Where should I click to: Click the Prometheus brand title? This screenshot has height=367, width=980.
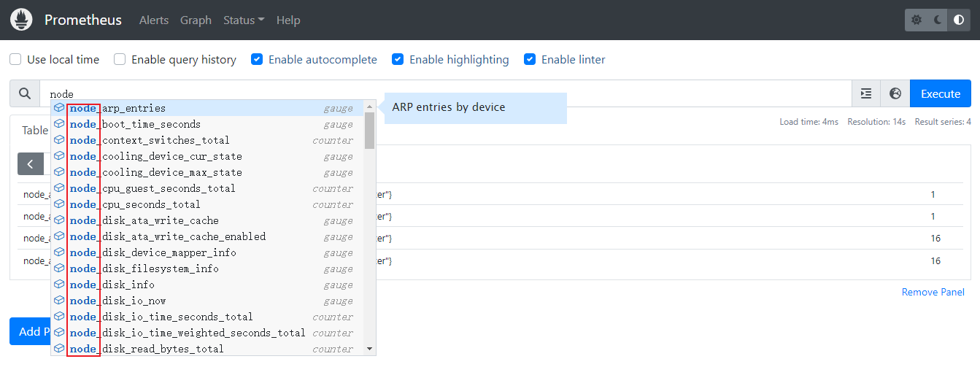pos(83,20)
